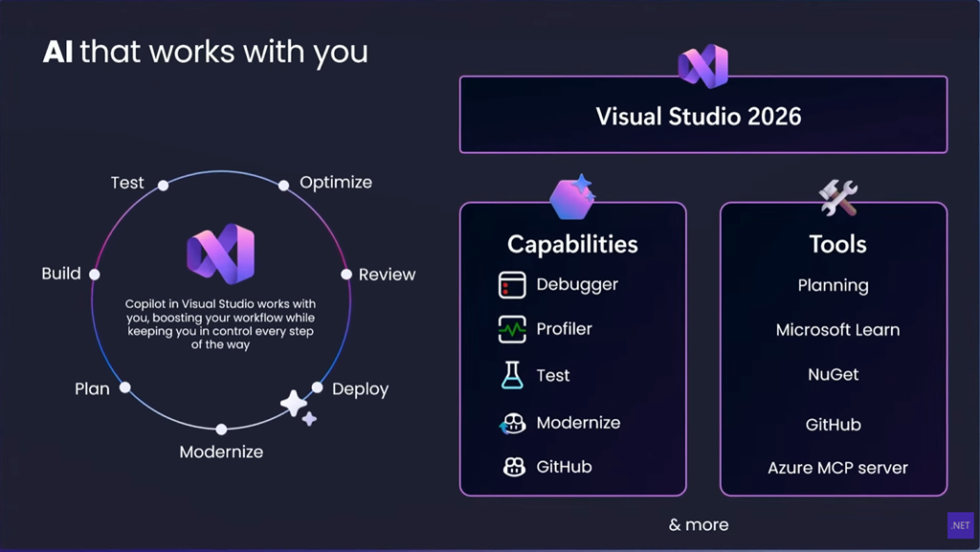The width and height of the screenshot is (980, 552).
Task: Click the Visual Studio logo inside the circle
Action: pos(221,254)
